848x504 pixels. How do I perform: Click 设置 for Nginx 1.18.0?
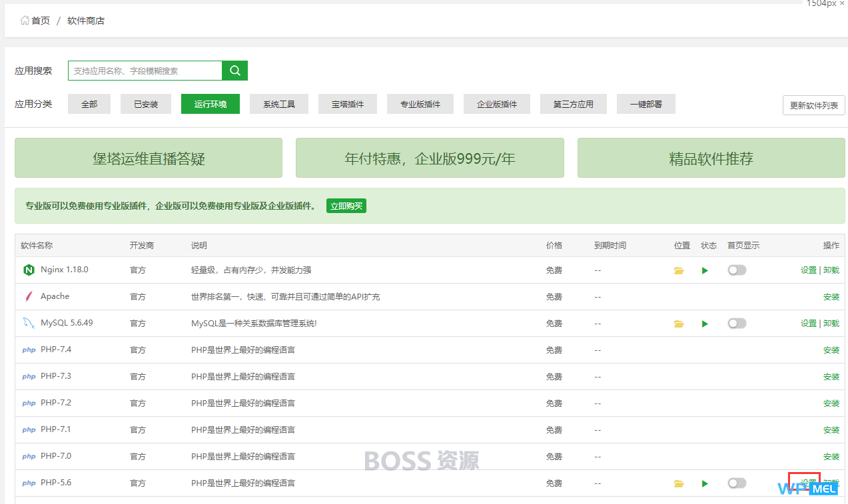809,270
